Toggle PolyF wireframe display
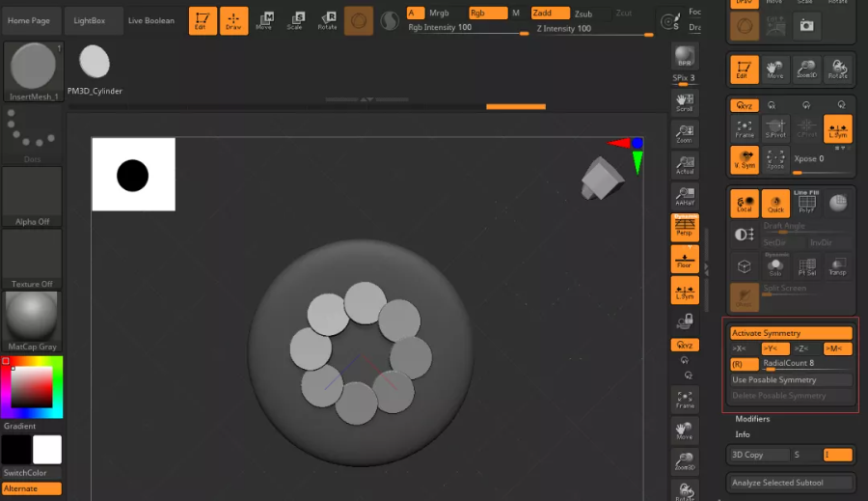The image size is (868, 501). click(806, 203)
